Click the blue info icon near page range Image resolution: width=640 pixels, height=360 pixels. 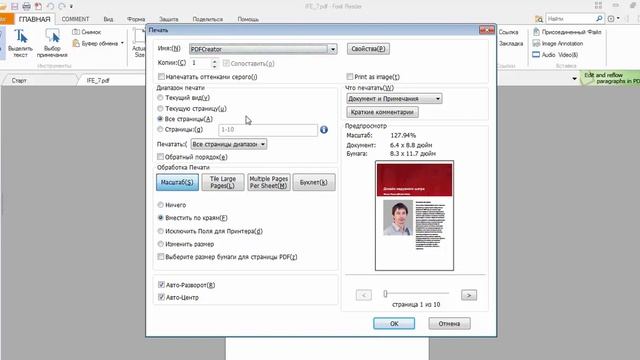click(x=324, y=130)
